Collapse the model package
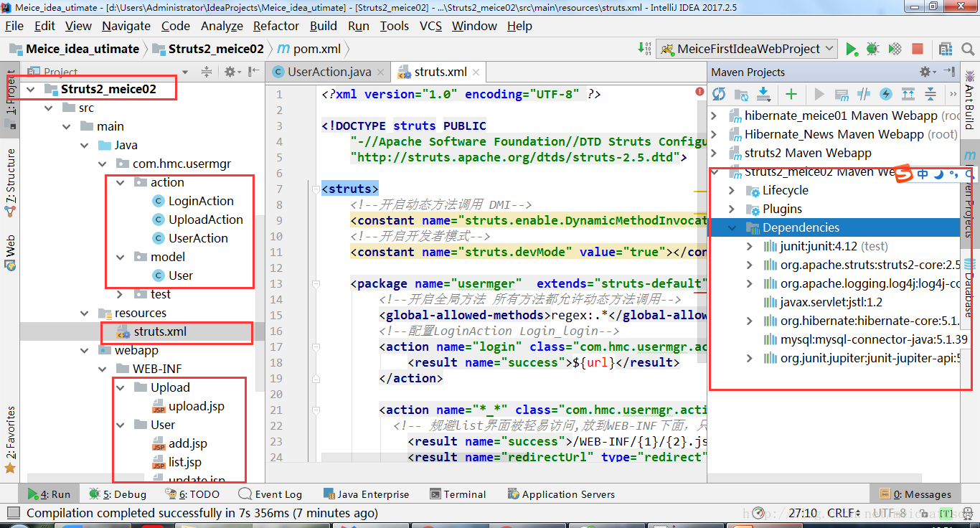Image resolution: width=980 pixels, height=528 pixels. (x=120, y=258)
